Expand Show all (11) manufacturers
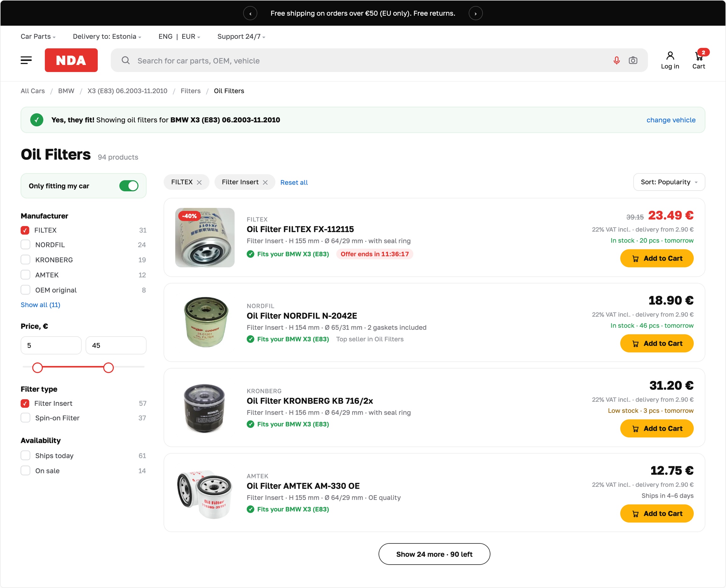The height and width of the screenshot is (588, 726). [x=40, y=305]
